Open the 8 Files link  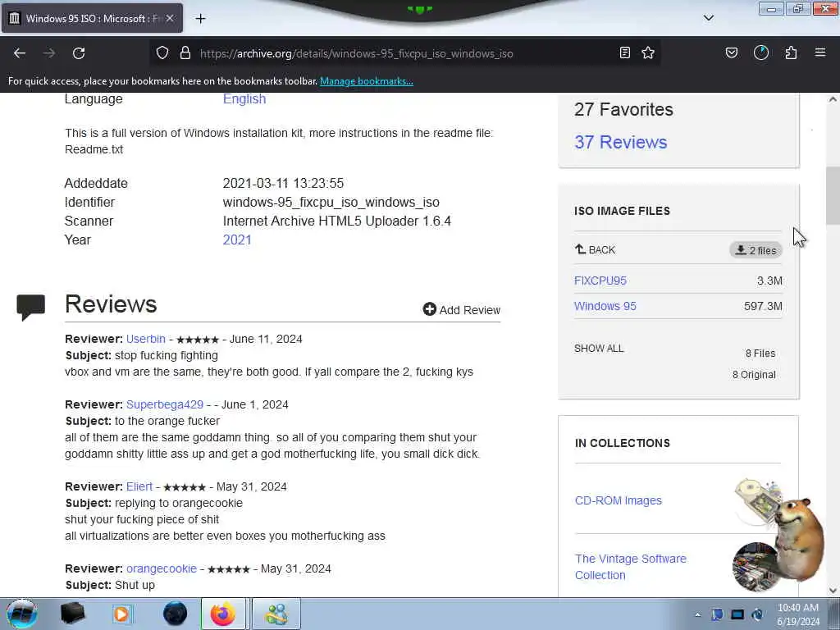tap(760, 354)
